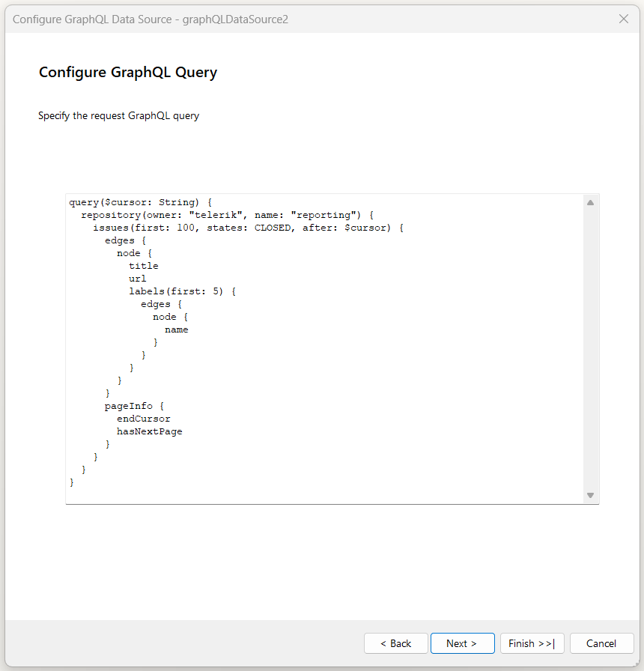This screenshot has height=671, width=644.
Task: Click Back to return to the previous step
Action: click(395, 643)
